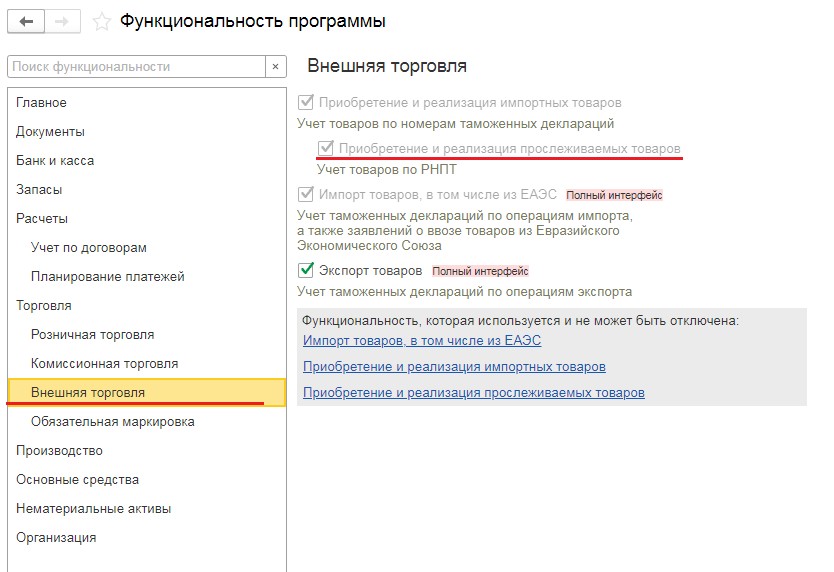Toggle 'Приобретение и реализация прослеживаемых товаров' checkbox
The width and height of the screenshot is (834, 572).
[326, 148]
